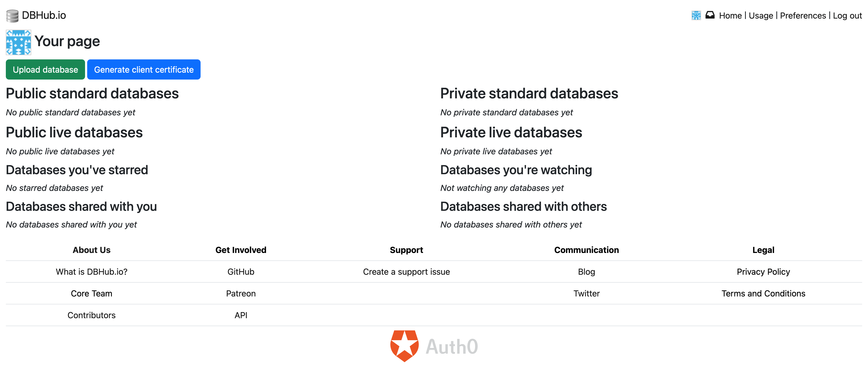
Task: Open Preferences from the top navigation
Action: pyautogui.click(x=803, y=16)
